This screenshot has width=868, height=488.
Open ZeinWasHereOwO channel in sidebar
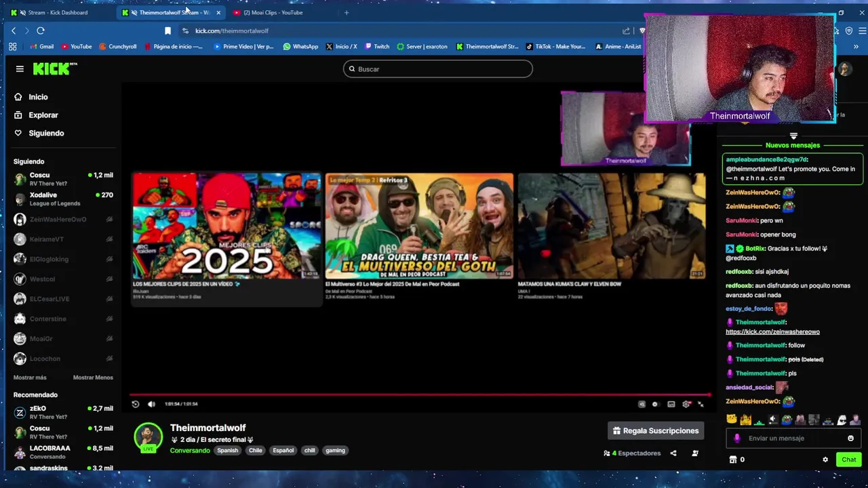tap(63, 220)
